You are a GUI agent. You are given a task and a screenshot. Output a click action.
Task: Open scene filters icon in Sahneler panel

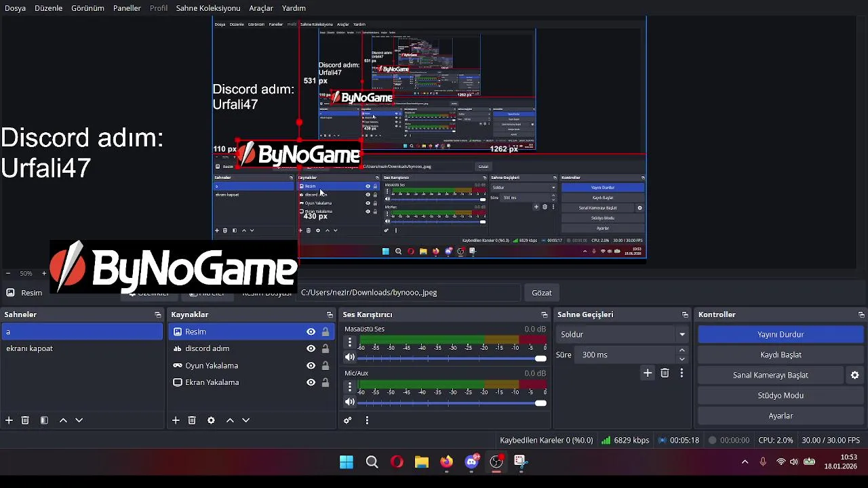tap(44, 420)
